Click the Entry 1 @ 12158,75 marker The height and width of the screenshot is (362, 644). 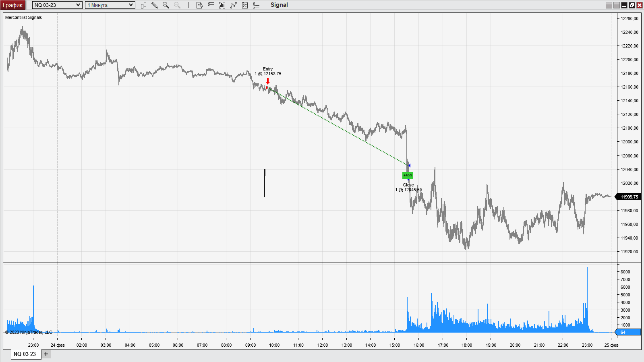pos(268,72)
